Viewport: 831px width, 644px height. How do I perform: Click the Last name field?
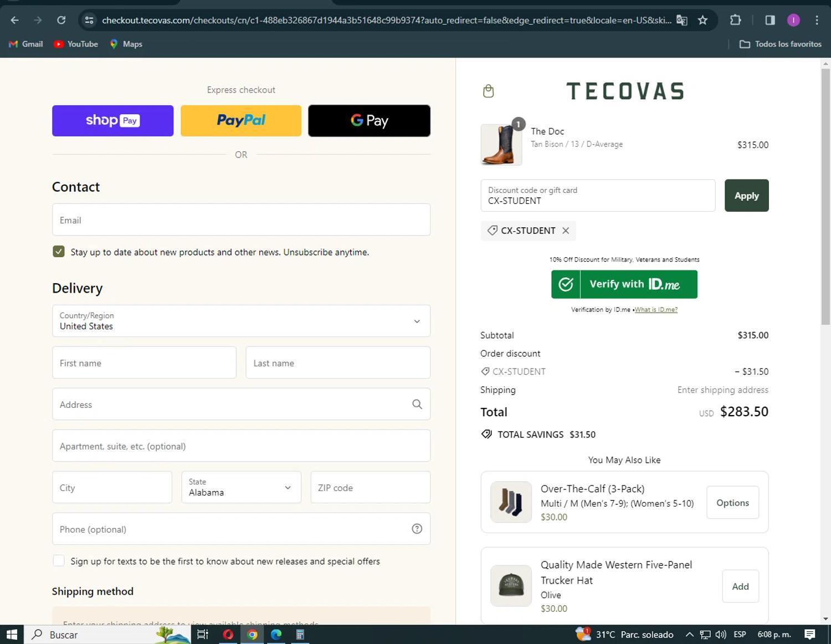click(338, 362)
